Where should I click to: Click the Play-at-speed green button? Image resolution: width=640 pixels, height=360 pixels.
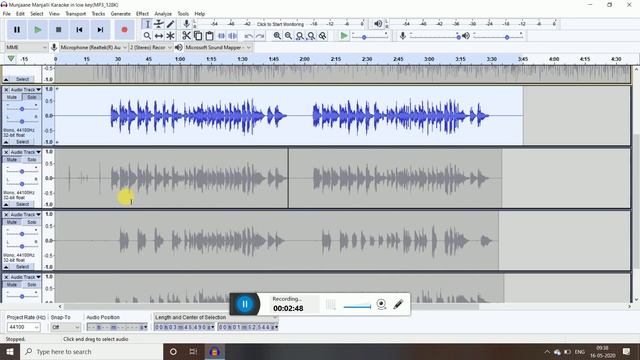pyautogui.click(x=344, y=36)
